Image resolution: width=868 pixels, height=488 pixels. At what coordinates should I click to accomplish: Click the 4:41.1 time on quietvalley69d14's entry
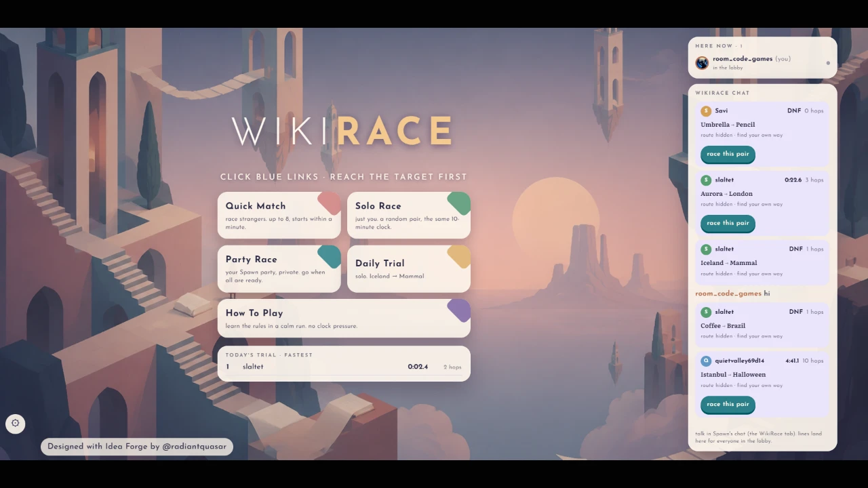click(792, 361)
